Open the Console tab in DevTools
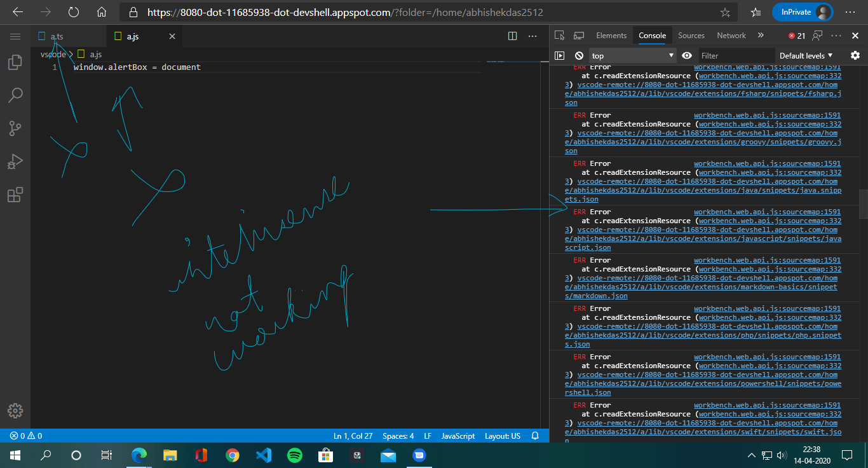Image resolution: width=868 pixels, height=468 pixels. click(x=652, y=36)
